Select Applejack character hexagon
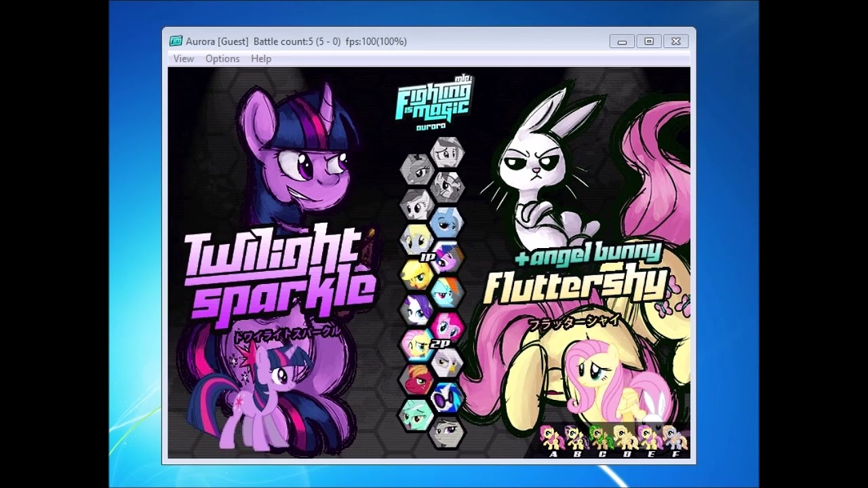The width and height of the screenshot is (868, 488). (416, 274)
